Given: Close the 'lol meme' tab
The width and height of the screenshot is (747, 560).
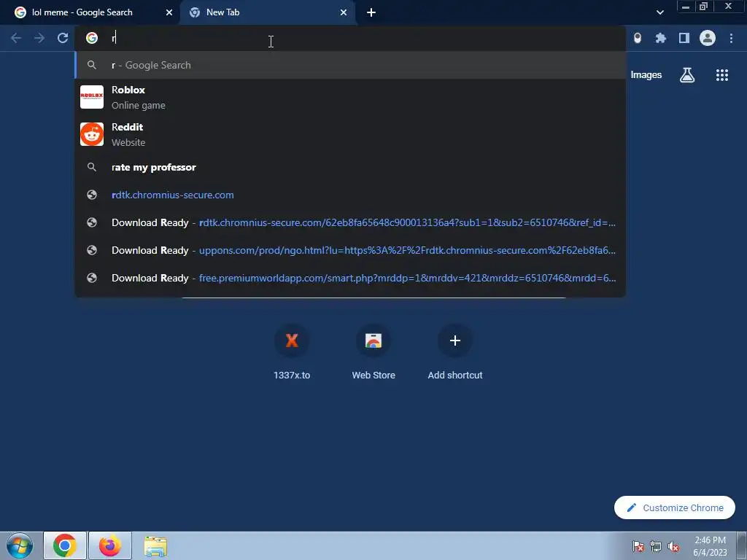Looking at the screenshot, I should point(169,12).
